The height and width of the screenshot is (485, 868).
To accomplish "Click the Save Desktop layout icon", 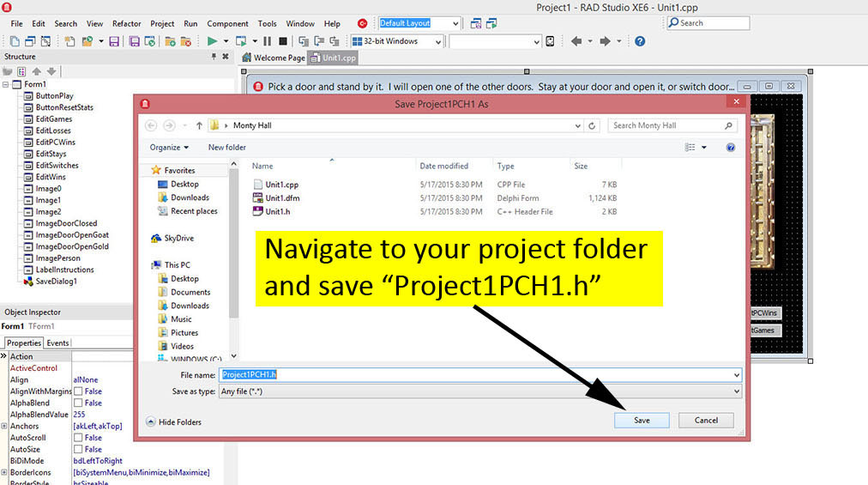I will click(x=475, y=23).
